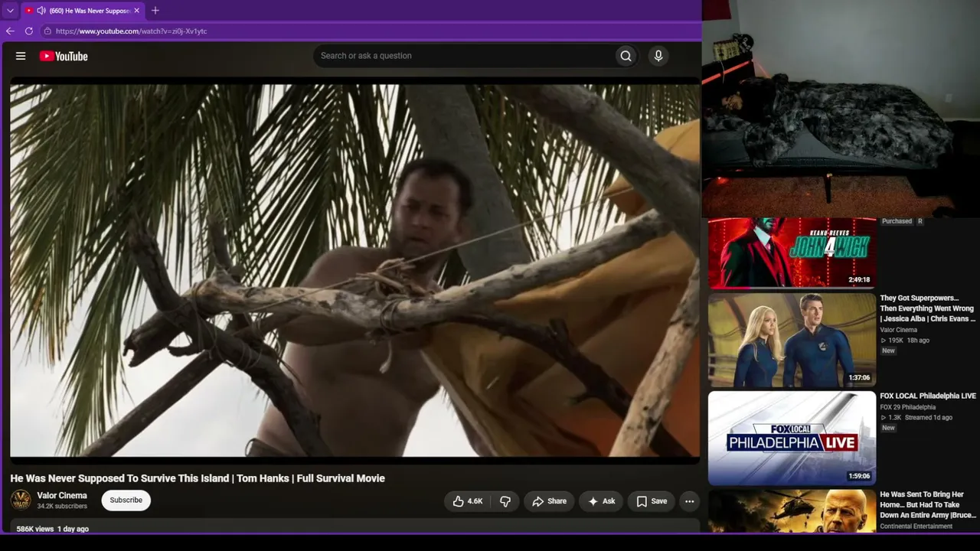
Task: Visit the FOX 29 Philadelphia channel
Action: pyautogui.click(x=908, y=407)
